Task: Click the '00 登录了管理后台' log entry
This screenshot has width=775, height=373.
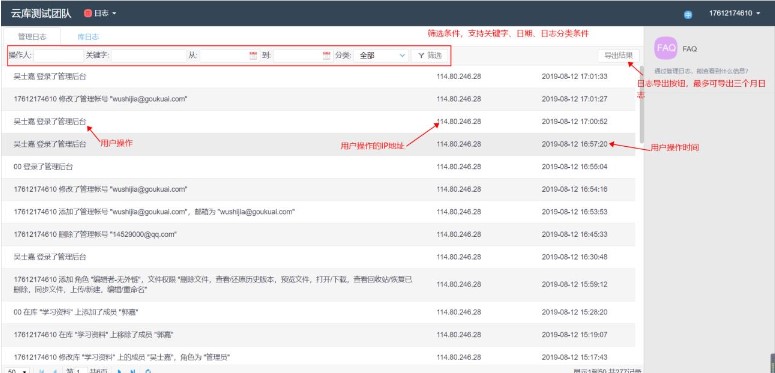Action: point(43,167)
